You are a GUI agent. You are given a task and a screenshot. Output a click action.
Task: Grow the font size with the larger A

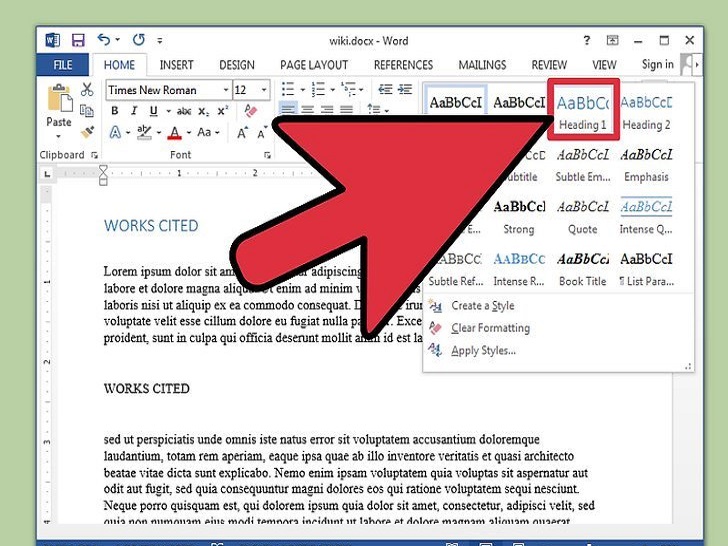click(242, 133)
